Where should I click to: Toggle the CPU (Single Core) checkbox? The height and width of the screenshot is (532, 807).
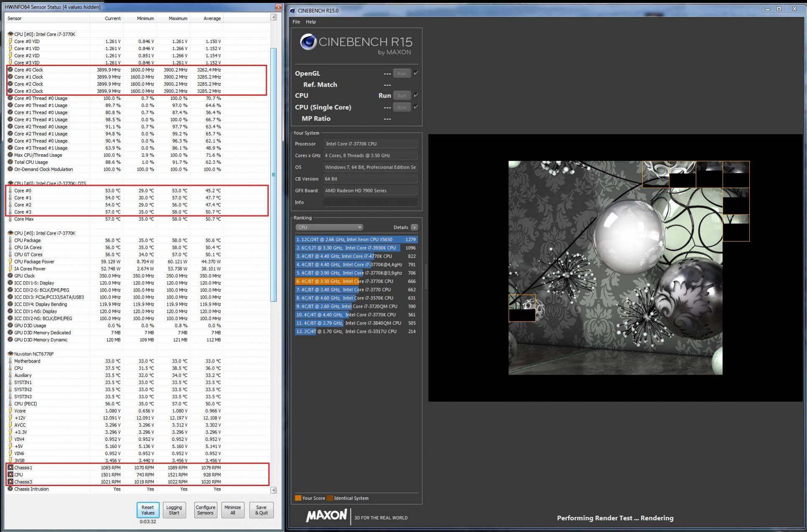click(416, 107)
